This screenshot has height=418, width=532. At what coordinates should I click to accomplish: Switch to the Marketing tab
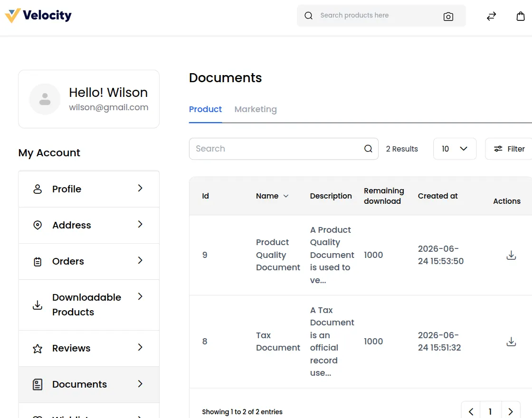tap(256, 109)
